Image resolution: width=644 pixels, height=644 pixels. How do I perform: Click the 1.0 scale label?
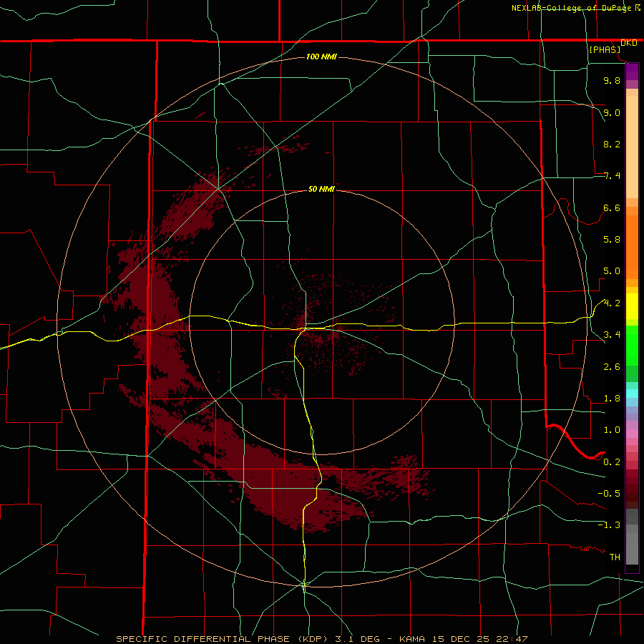[x=612, y=430]
